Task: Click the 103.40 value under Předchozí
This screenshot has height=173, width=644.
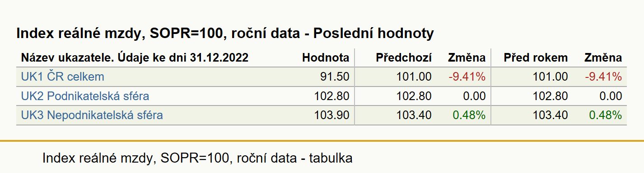Action: 414,115
